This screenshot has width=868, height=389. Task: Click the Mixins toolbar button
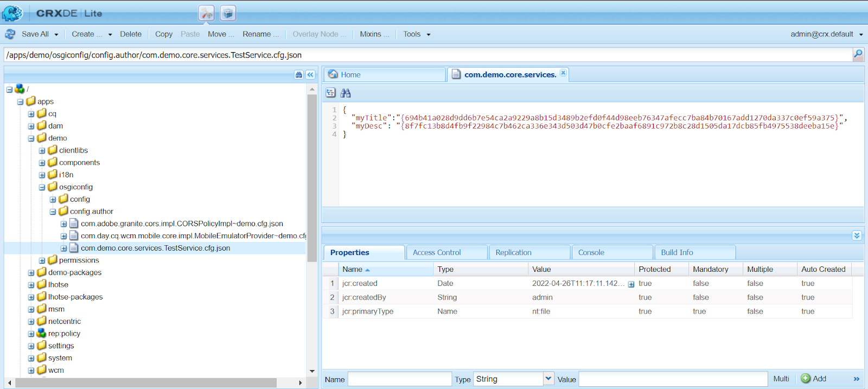click(374, 34)
